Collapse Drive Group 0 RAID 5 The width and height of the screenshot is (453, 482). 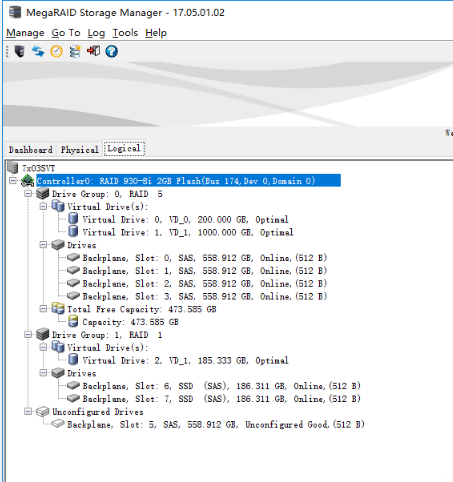tap(28, 194)
